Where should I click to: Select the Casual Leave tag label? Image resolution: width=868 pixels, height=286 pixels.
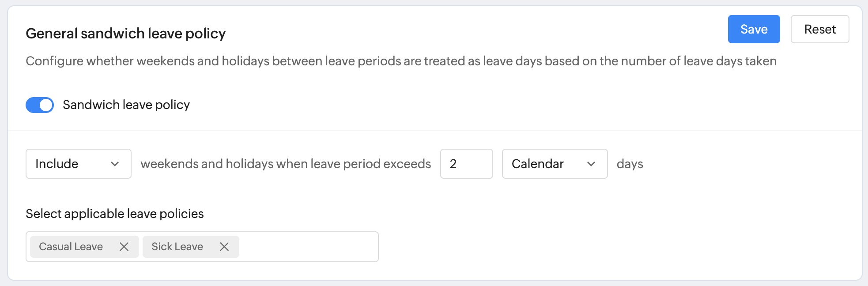click(x=71, y=247)
